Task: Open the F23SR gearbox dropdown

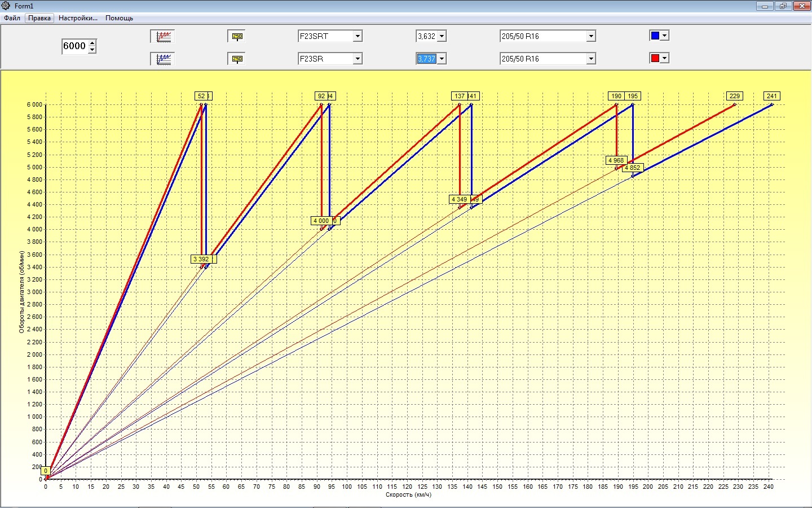Action: pos(357,59)
